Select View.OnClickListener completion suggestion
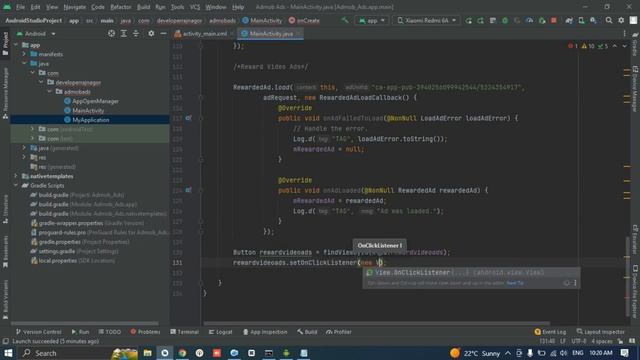The width and height of the screenshot is (640, 360). pos(471,272)
